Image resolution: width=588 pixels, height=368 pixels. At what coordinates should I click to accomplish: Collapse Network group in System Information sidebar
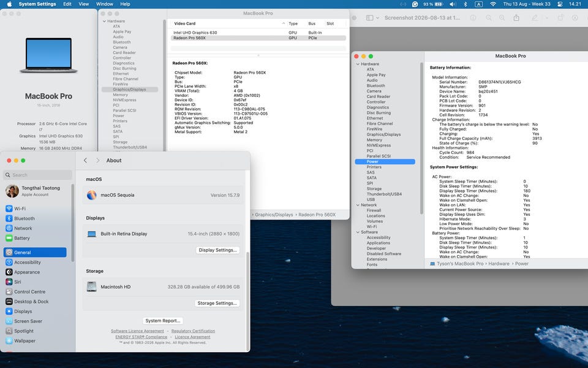358,205
